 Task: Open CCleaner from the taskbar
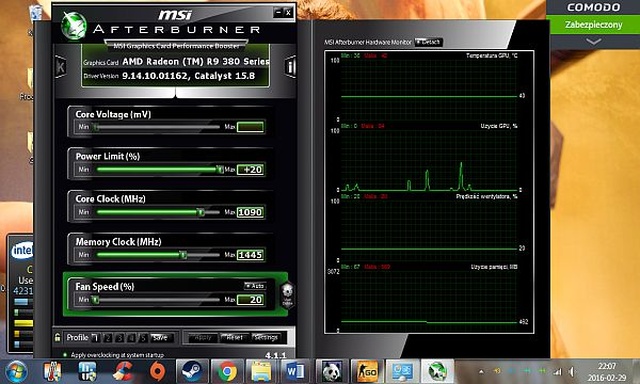tap(122, 371)
